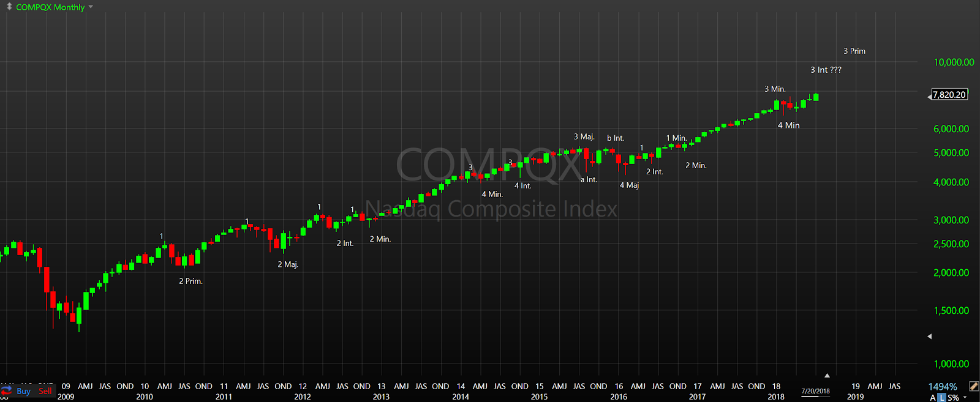
Task: Click the 7/20/2018 date marker
Action: (x=815, y=391)
